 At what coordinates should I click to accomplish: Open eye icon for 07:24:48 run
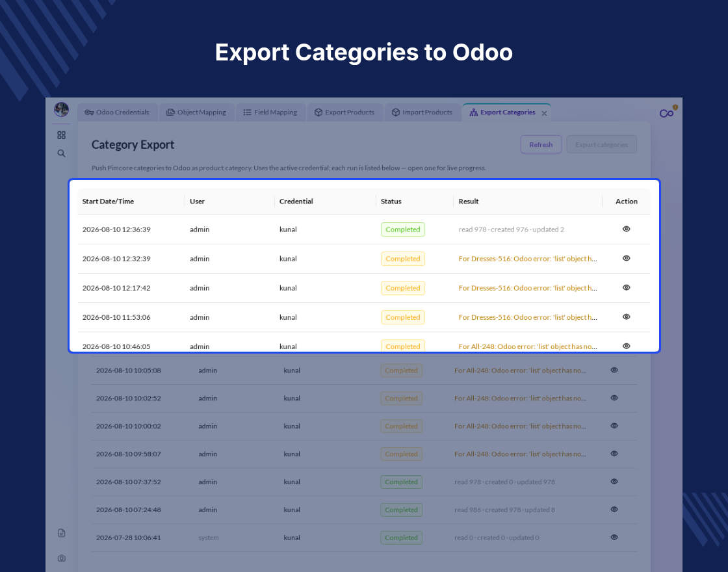[614, 510]
